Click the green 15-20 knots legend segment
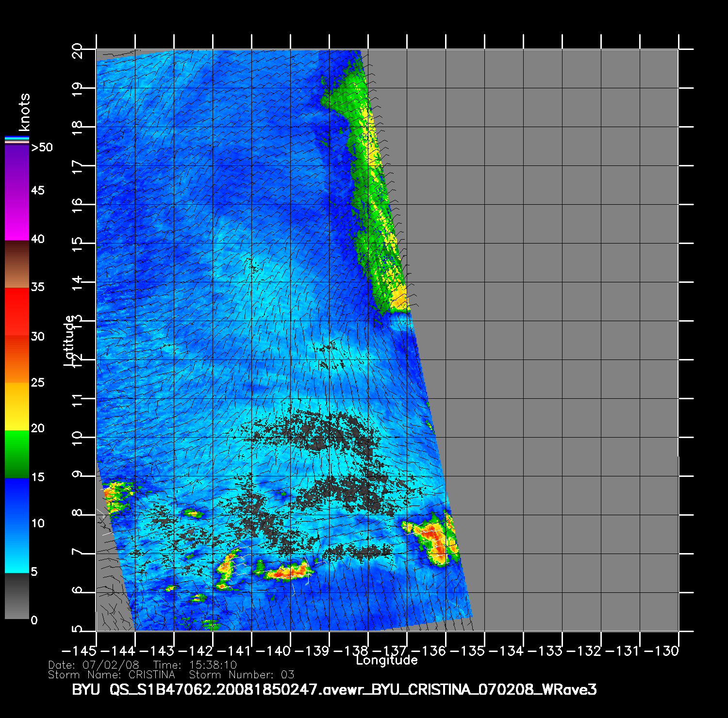 pyautogui.click(x=17, y=454)
